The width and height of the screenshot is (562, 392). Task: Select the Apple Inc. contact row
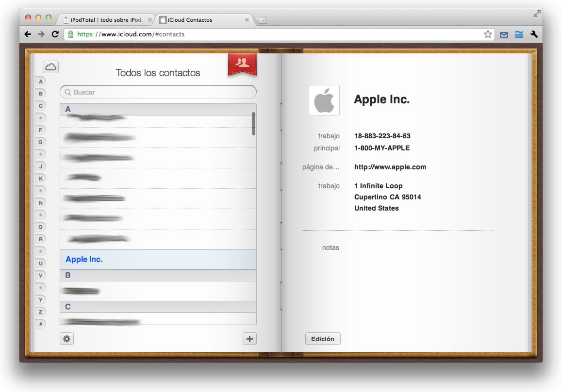click(x=158, y=260)
